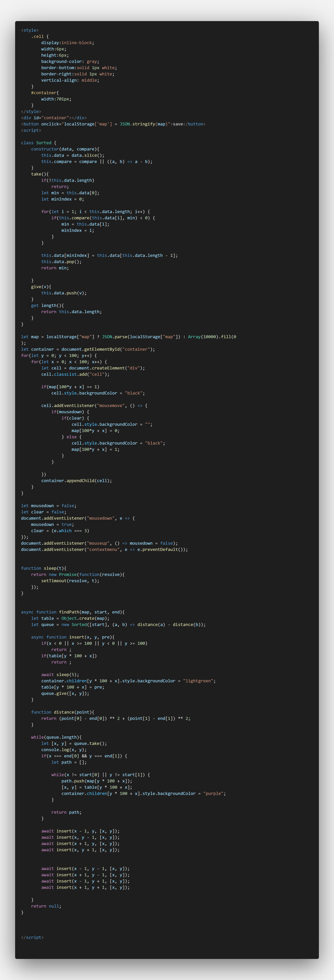Click the "lightgreen" color string
This screenshot has width=334, height=980.
(198, 681)
